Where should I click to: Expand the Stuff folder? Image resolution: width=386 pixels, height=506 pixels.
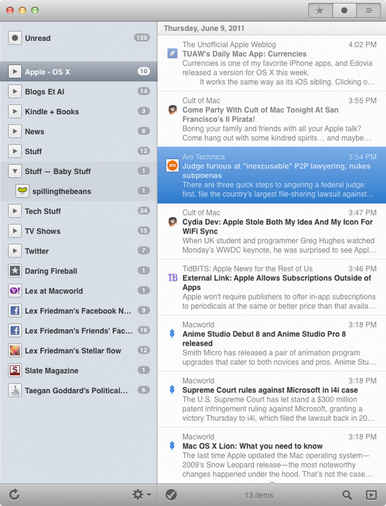pyautogui.click(x=15, y=151)
